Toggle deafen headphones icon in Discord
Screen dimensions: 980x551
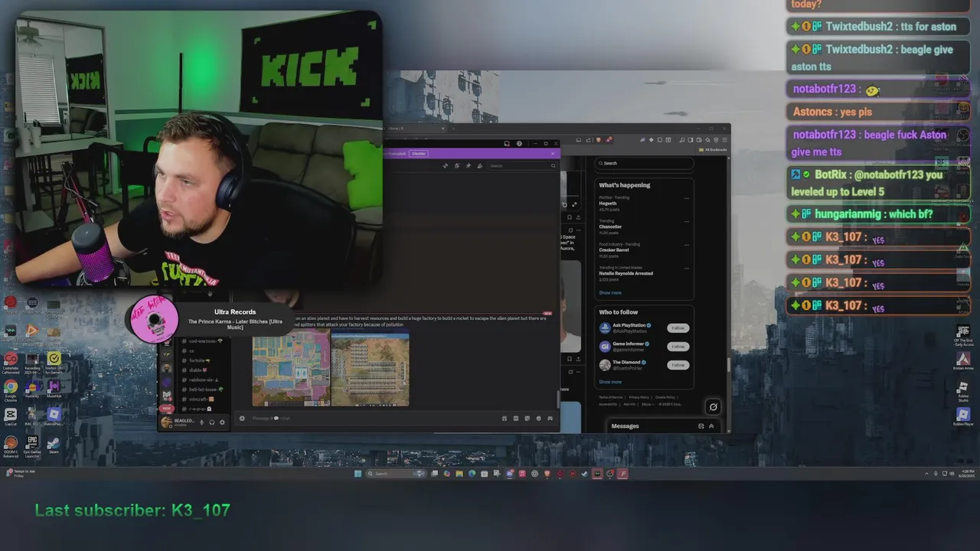coord(212,422)
